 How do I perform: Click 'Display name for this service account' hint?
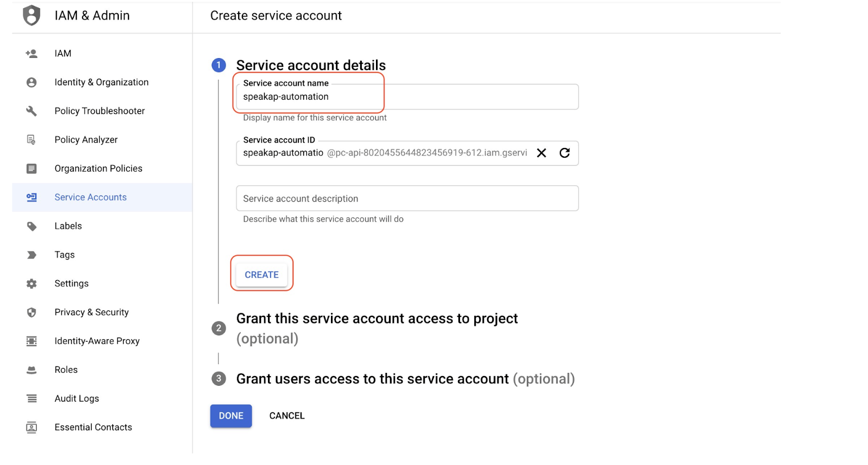315,118
